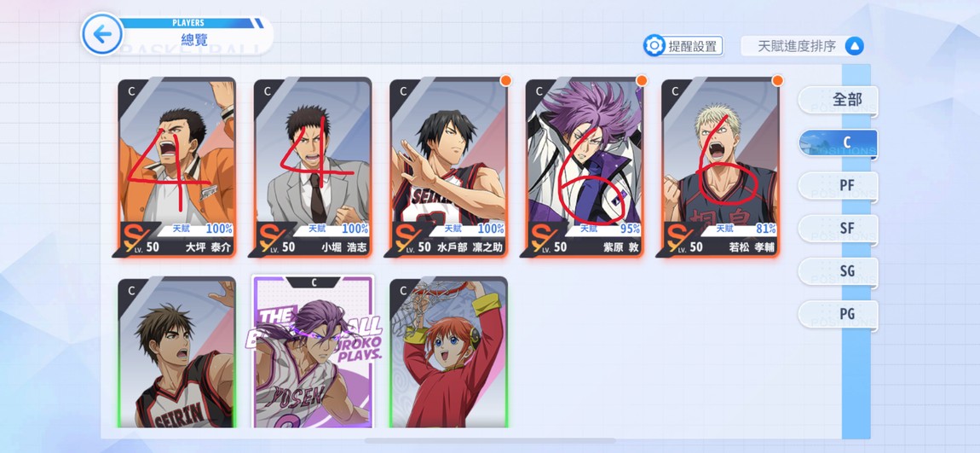This screenshot has width=980, height=453.
Task: Open the 天賦進度排序 sort dropdown
Action: pyautogui.click(x=803, y=46)
